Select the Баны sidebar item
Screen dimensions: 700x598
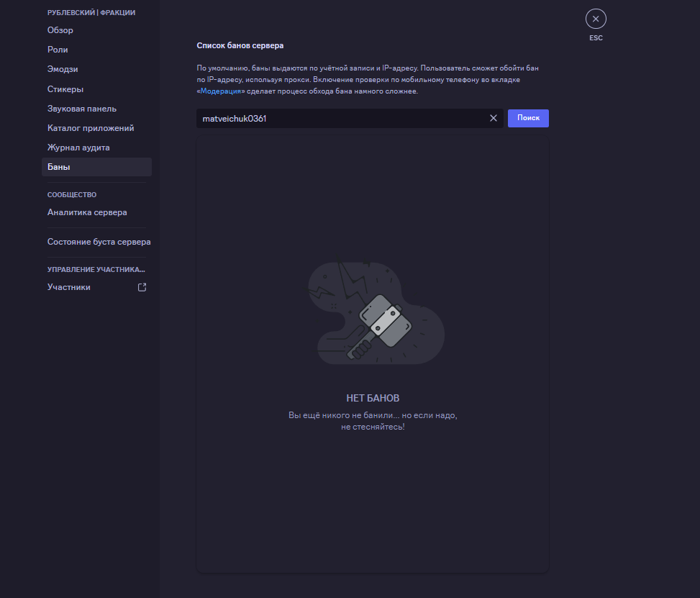pos(96,167)
